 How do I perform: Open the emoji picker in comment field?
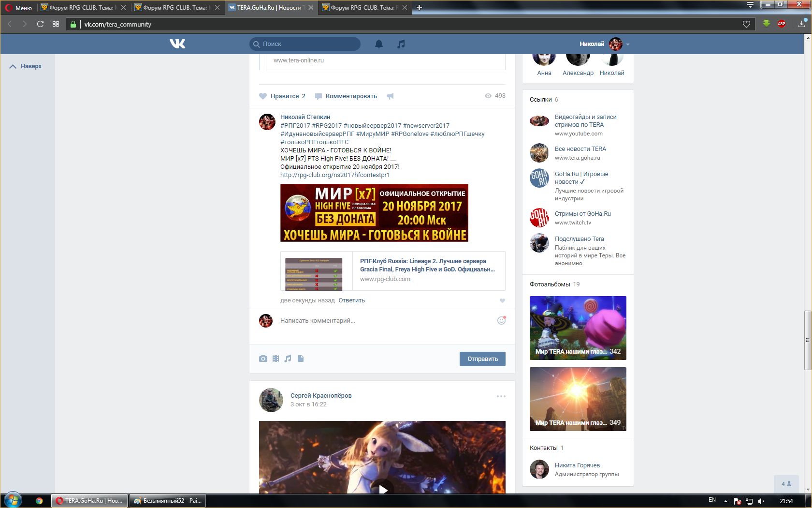point(501,320)
